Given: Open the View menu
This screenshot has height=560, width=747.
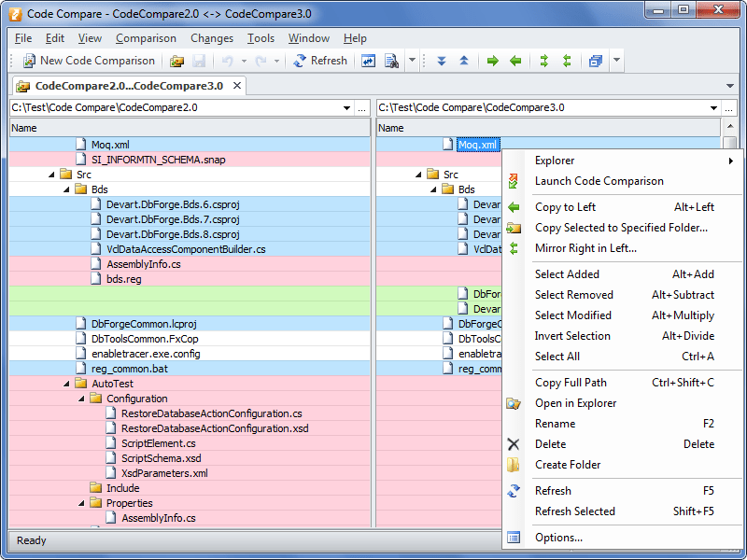Looking at the screenshot, I should 90,38.
